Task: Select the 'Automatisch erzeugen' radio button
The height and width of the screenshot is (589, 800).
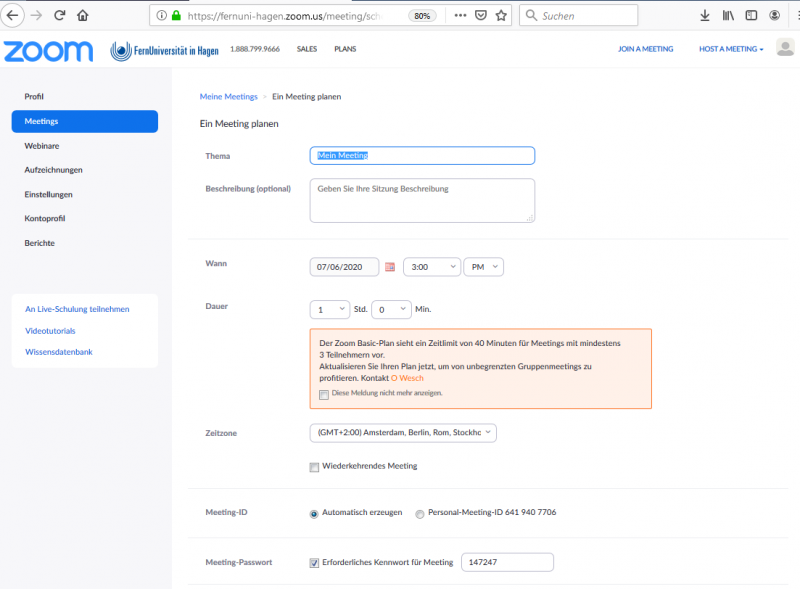Action: click(x=314, y=514)
